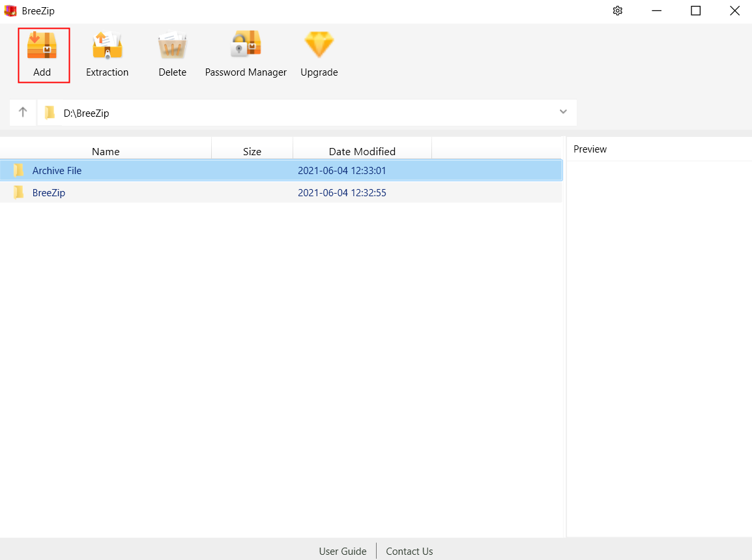752x560 pixels.
Task: Sort by Date Modified column header
Action: pos(362,152)
